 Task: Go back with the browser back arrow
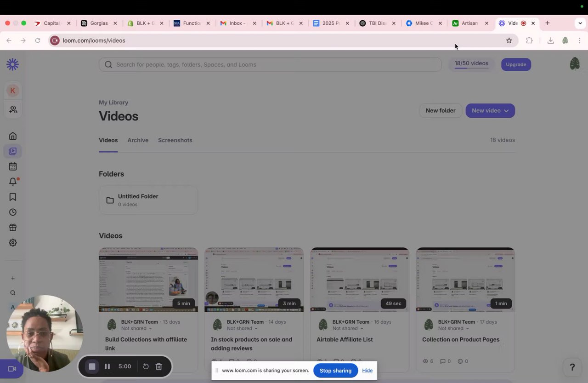[9, 40]
